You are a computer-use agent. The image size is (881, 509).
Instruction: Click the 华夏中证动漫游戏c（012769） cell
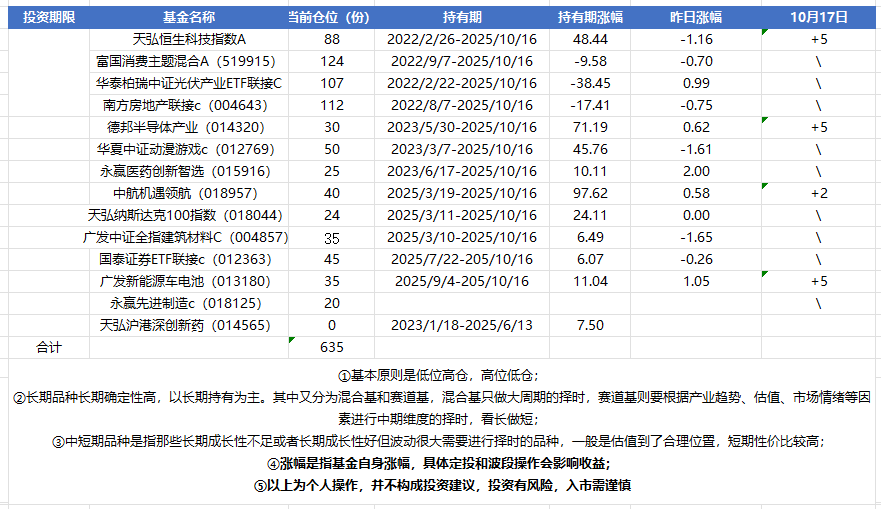pyautogui.click(x=189, y=149)
